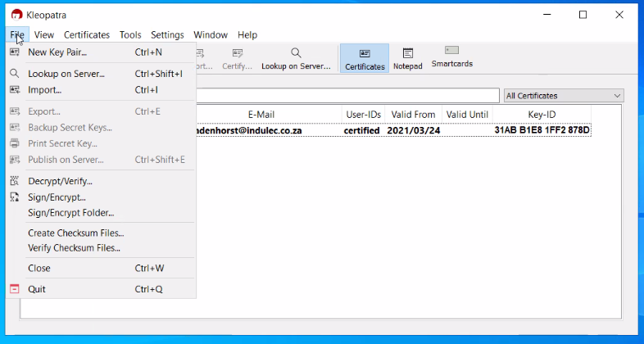
Task: Click the Lookup on Server toolbar icon
Action: pos(296,53)
